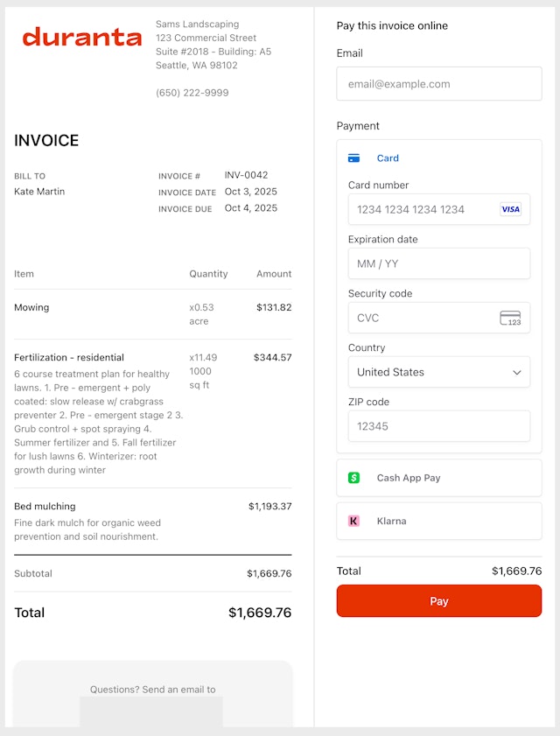Click the company phone number
The height and width of the screenshot is (736, 560).
[192, 93]
